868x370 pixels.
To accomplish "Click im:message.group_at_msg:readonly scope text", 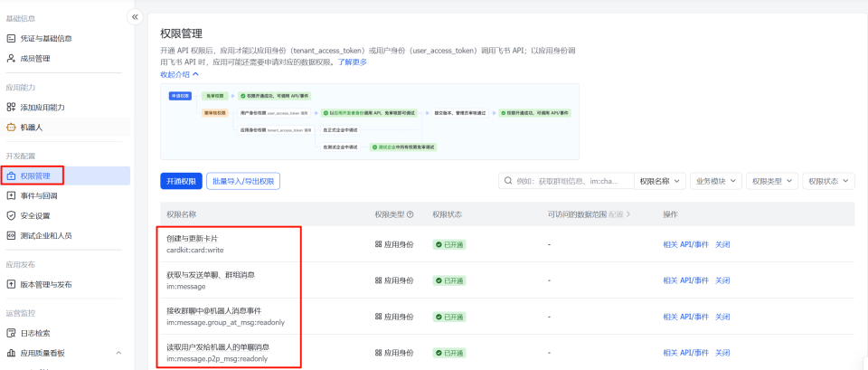I will (x=226, y=322).
